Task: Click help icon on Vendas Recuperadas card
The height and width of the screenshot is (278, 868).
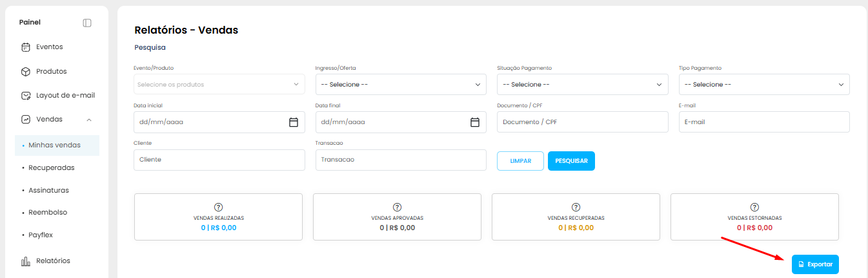Action: point(576,207)
